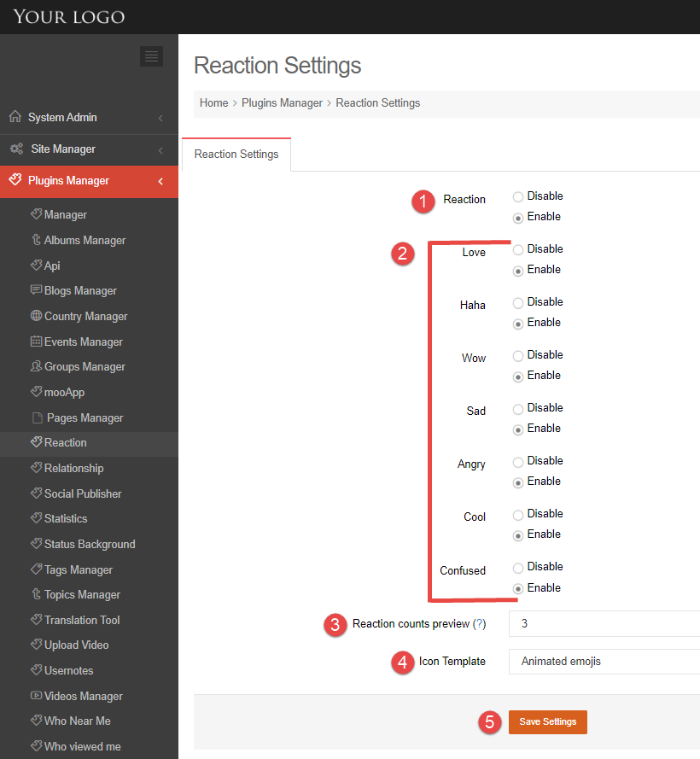Enable the Haha reaction

click(518, 324)
